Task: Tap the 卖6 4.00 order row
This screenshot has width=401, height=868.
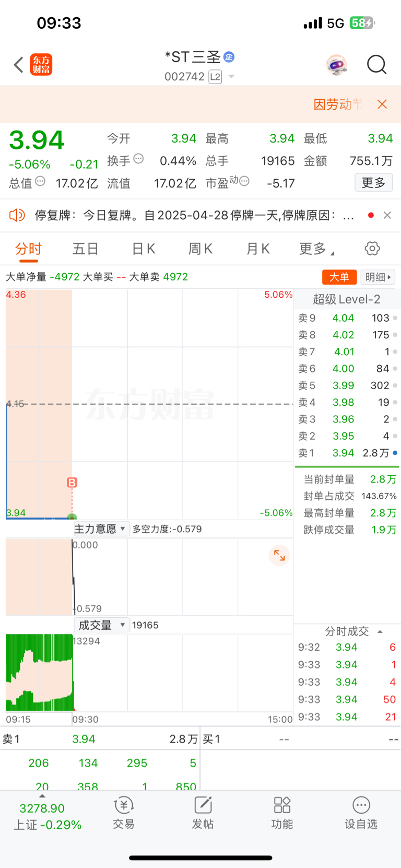Action: (x=347, y=369)
